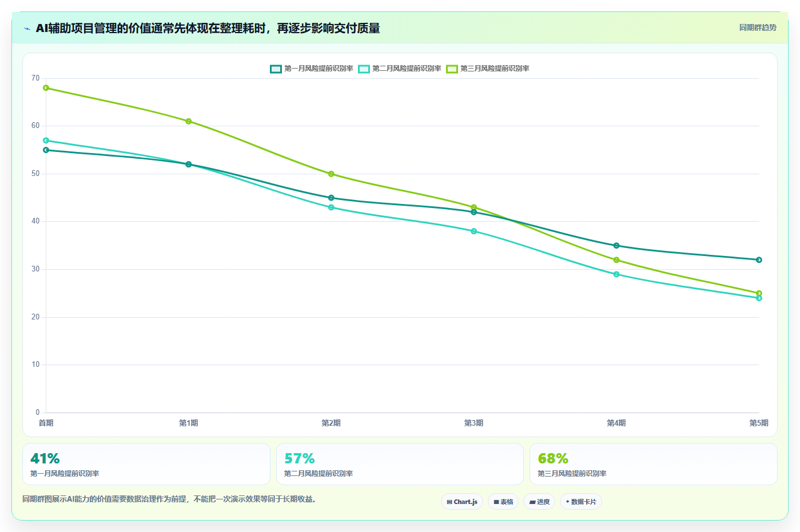The width and height of the screenshot is (800, 532).
Task: Click the chart title beginning AI辅助项目管理
Action: pos(208,28)
